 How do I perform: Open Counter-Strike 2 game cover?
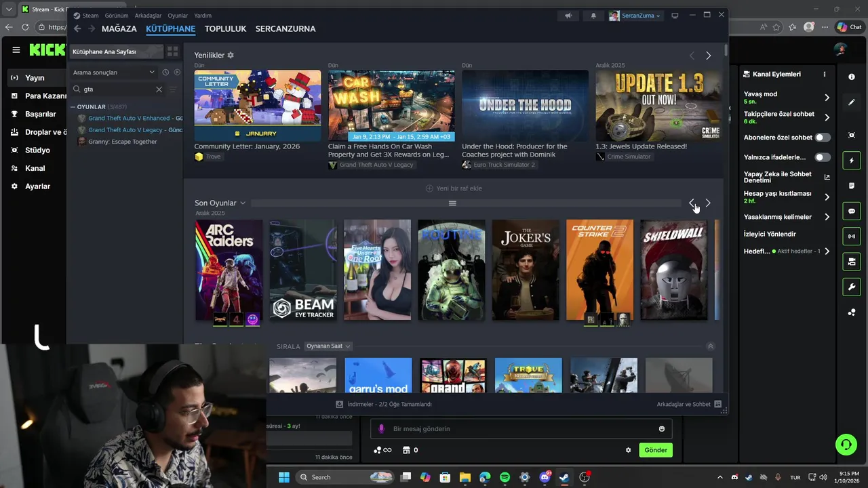[599, 270]
